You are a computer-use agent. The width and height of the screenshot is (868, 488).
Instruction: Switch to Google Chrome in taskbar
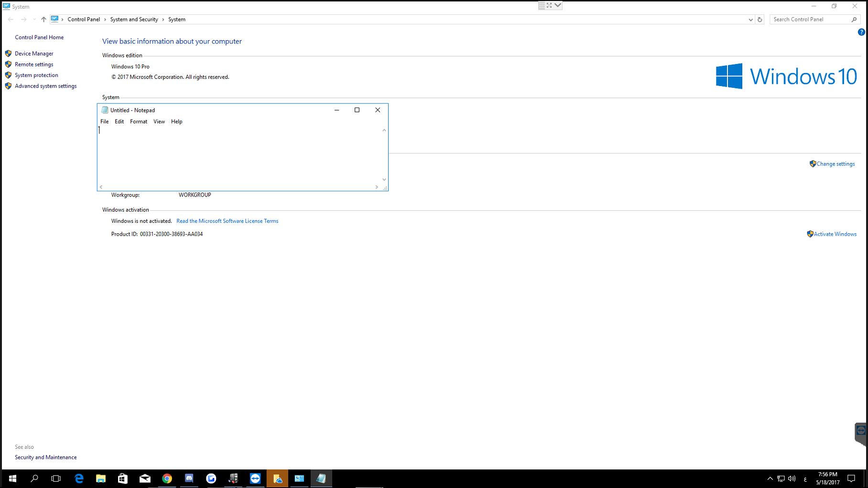tap(167, 478)
